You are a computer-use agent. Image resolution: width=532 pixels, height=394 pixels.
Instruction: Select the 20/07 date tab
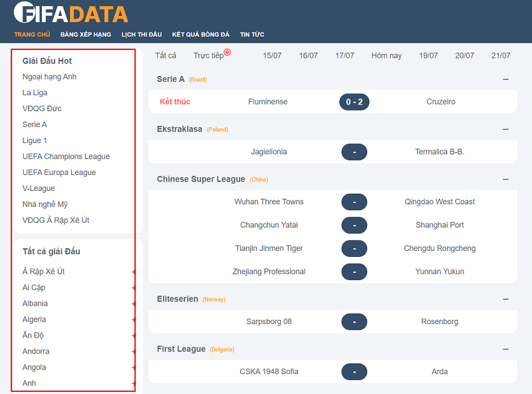click(464, 55)
